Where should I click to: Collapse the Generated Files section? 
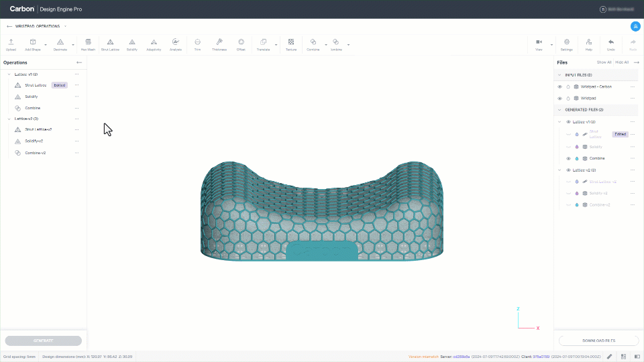point(559,109)
